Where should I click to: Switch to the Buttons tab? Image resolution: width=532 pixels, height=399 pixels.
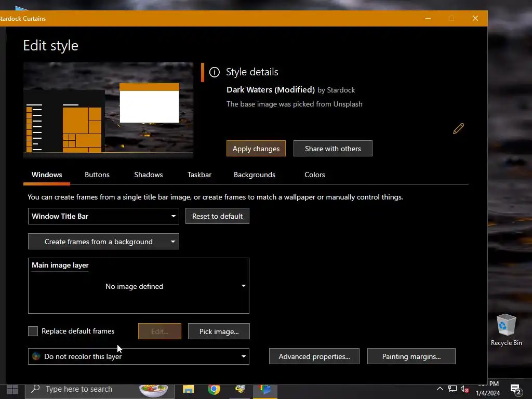pos(97,175)
